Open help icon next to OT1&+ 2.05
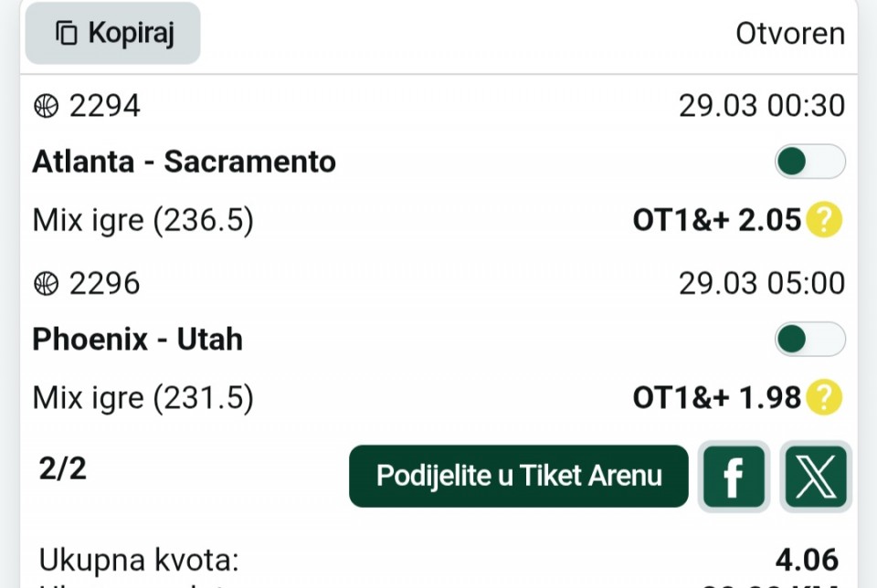This screenshot has height=588, width=877. point(824,220)
